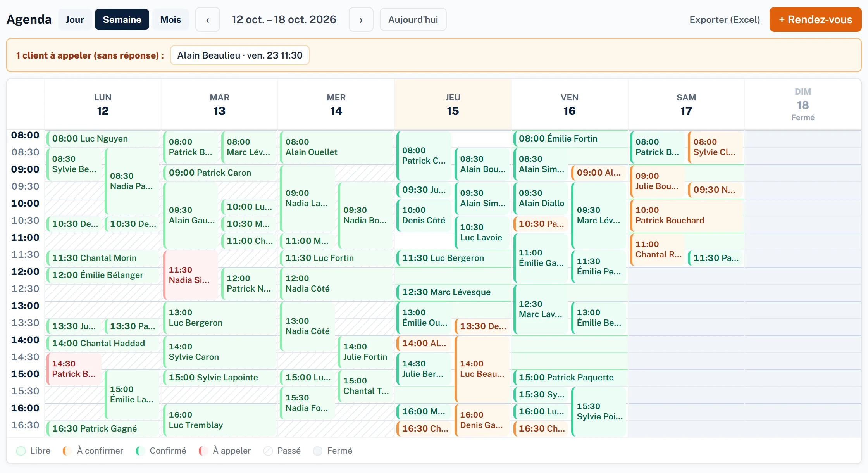Open the 12:00 Nadia Côté Wednesday appointment
This screenshot has height=473, width=868.
pyautogui.click(x=336, y=284)
